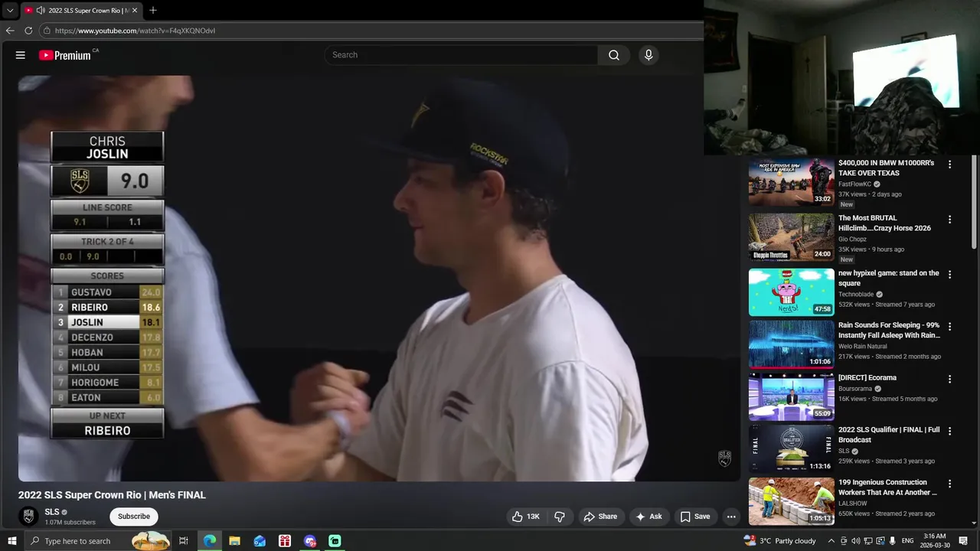980x551 pixels.
Task: Open LALSHOW channel name
Action: point(853,504)
